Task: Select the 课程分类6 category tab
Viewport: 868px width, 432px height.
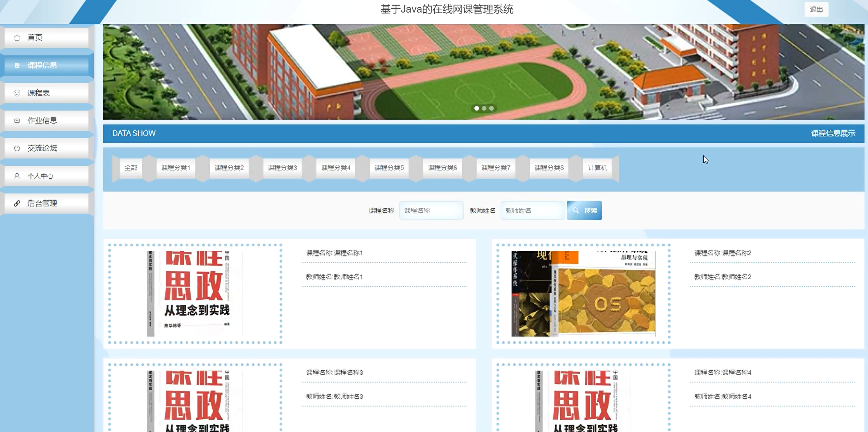Action: coord(442,168)
